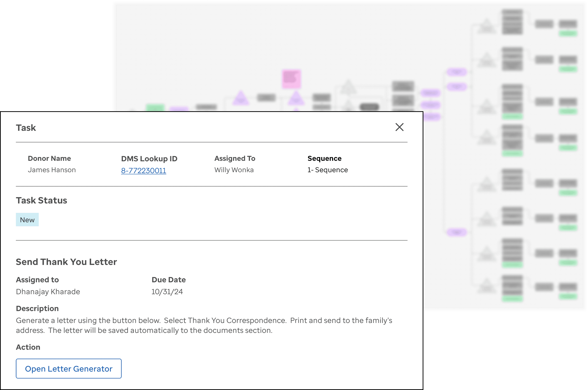This screenshot has width=588, height=390.
Task: Click the DMS Lookup ID column label
Action: (149, 158)
